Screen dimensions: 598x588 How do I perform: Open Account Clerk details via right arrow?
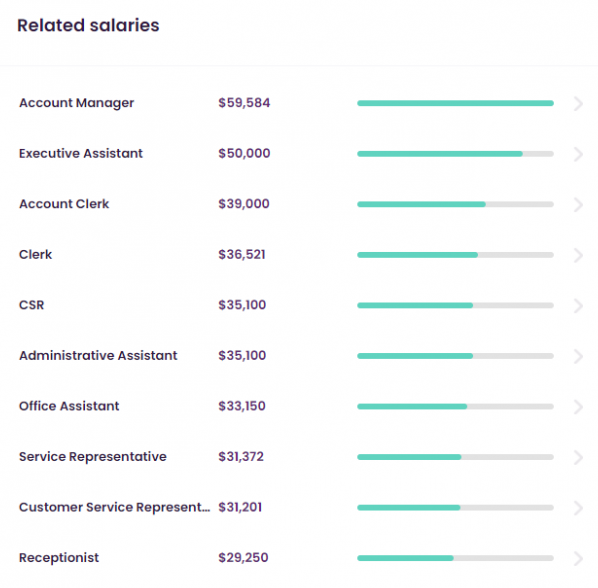pos(578,204)
